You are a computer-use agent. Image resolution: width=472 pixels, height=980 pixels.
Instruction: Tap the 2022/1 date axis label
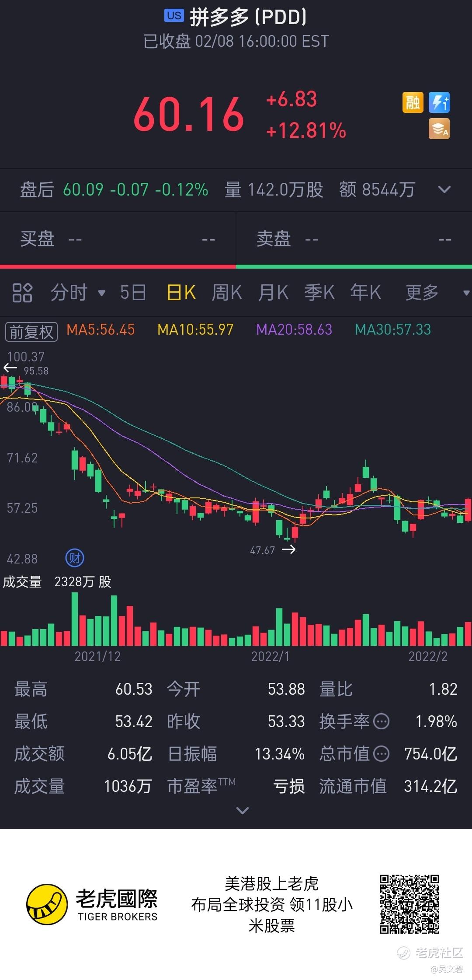pos(270,656)
